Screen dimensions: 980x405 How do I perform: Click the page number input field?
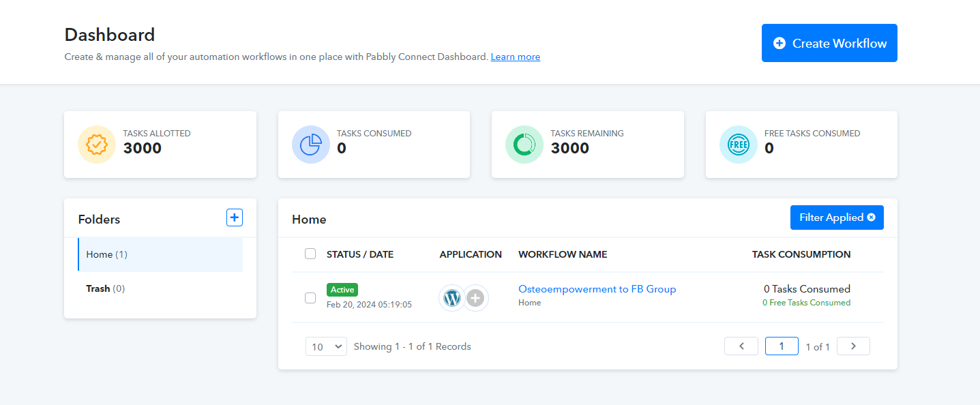pyautogui.click(x=782, y=346)
